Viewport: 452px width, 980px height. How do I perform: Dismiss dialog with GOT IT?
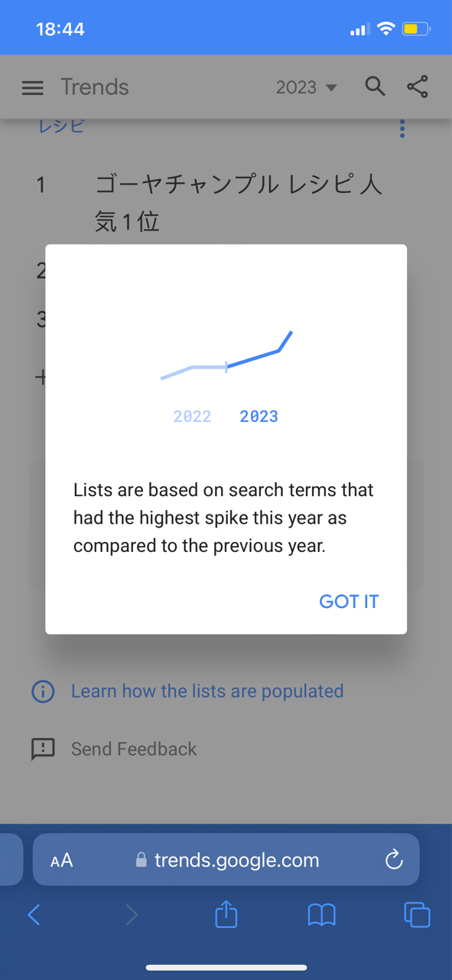coord(349,602)
